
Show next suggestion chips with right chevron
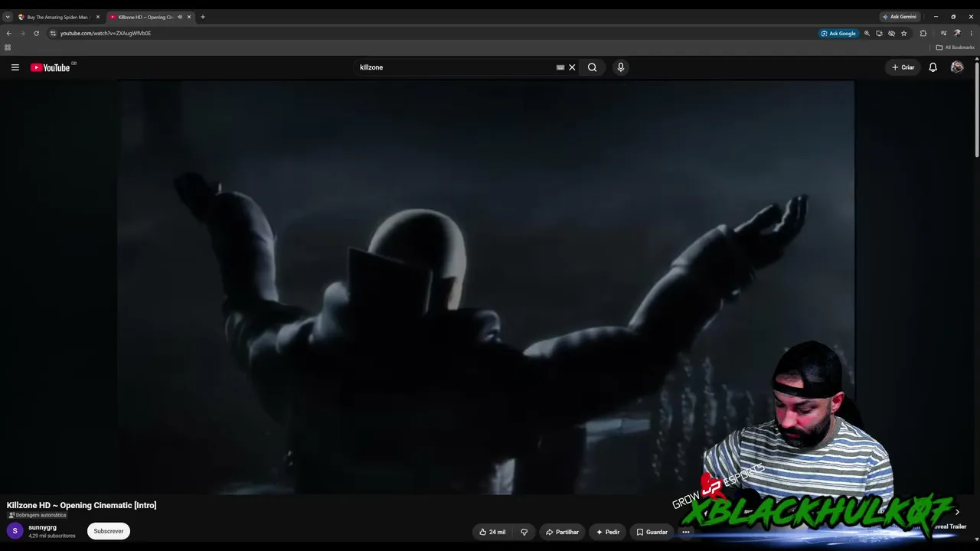pos(957,512)
